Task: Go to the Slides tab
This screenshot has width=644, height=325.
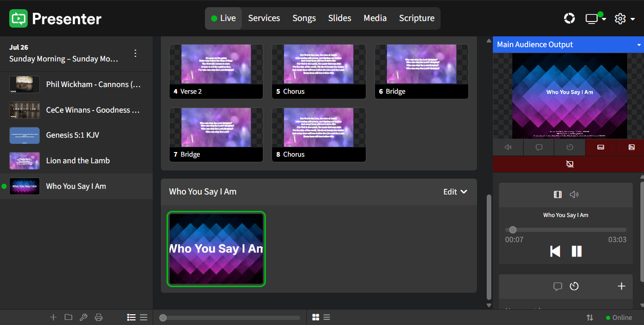Action: point(340,18)
